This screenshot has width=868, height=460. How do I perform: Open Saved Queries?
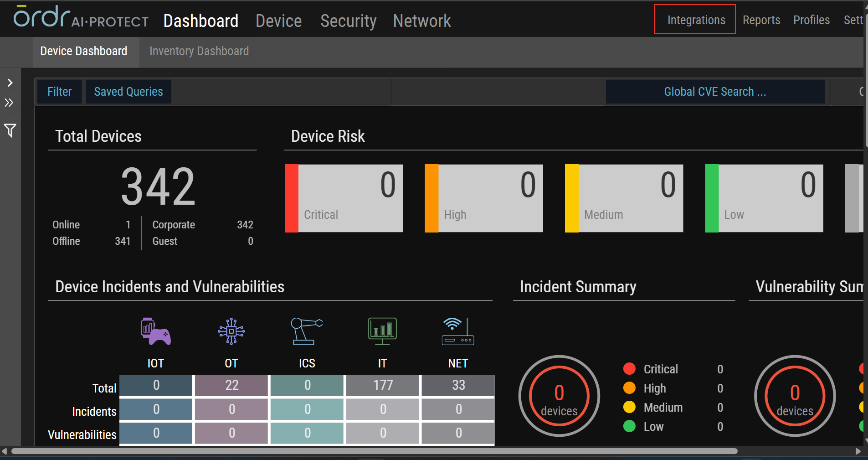(x=128, y=92)
